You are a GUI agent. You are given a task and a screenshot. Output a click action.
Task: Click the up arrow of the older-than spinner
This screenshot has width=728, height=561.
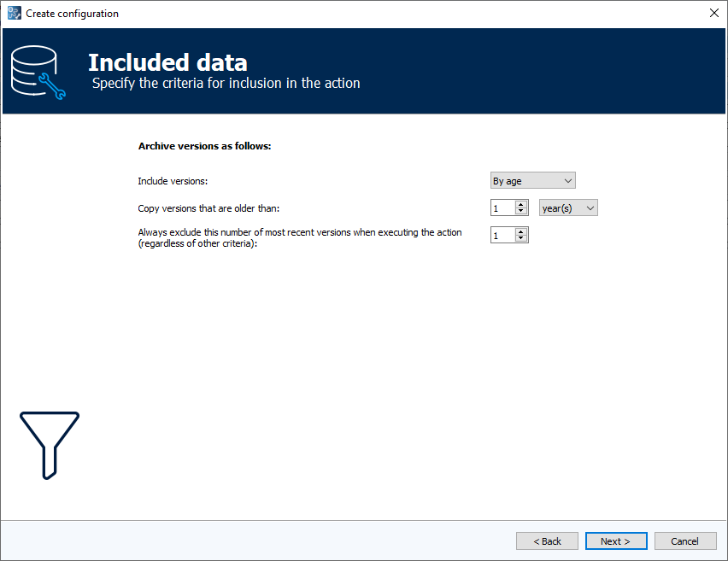[x=522, y=204]
